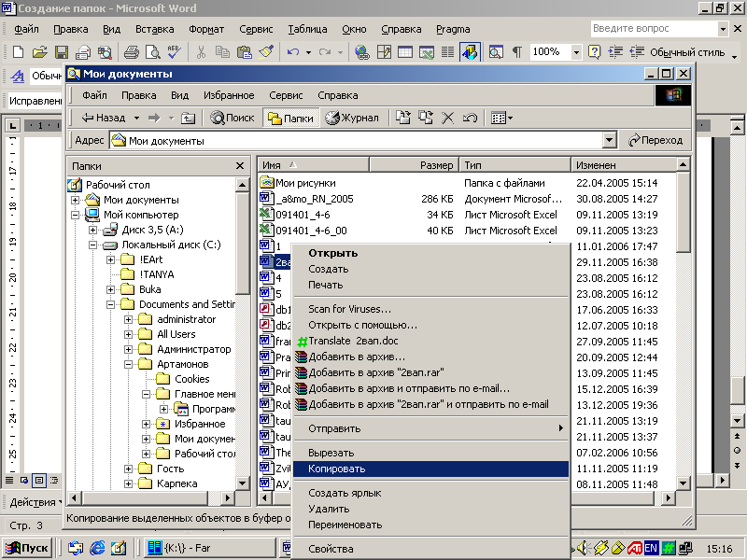747x560 pixels.
Task: Click Undo icon in Explorer toolbar
Action: [x=470, y=118]
